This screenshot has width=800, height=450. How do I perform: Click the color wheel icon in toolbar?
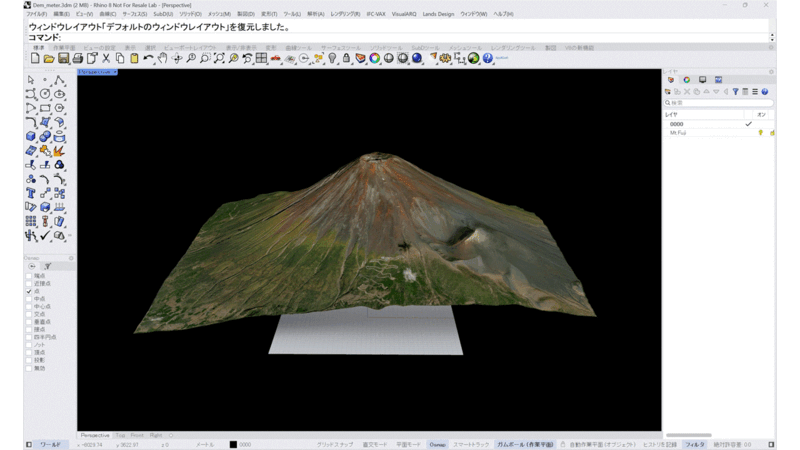[x=374, y=59]
